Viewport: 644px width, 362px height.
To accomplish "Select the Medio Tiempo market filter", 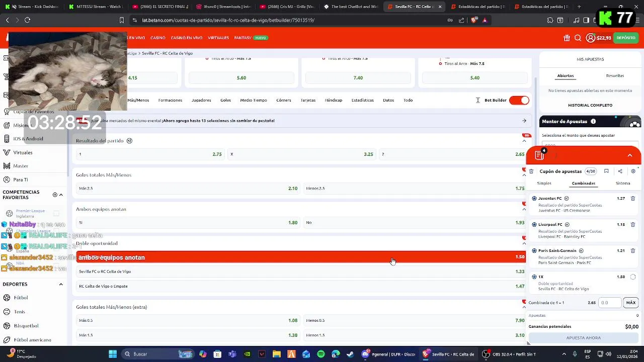I will click(x=254, y=100).
